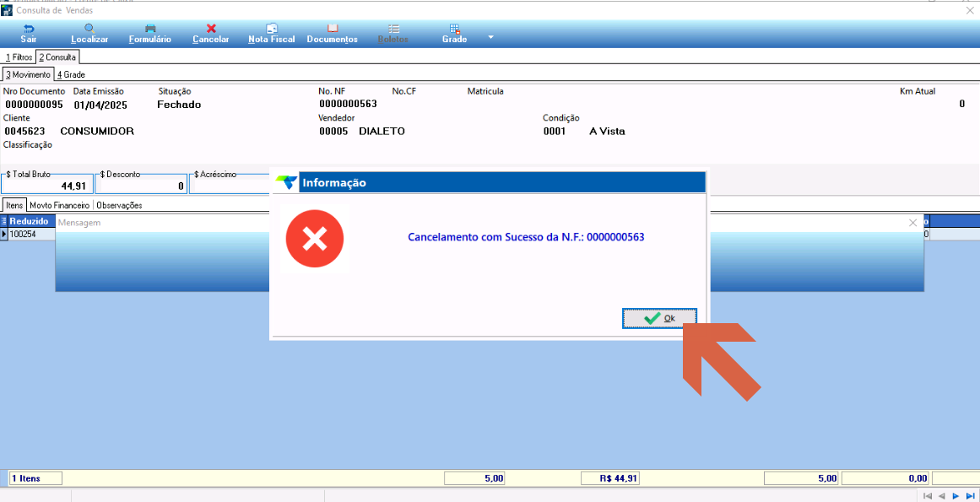Image resolution: width=980 pixels, height=502 pixels.
Task: Click the Informação dialog logo icon
Action: (x=287, y=183)
